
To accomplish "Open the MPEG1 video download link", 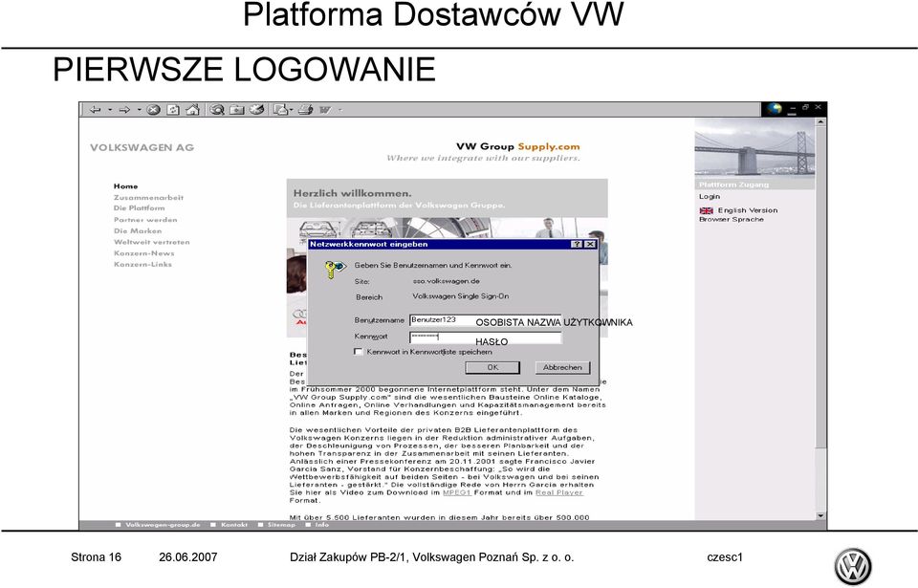I will pos(457,492).
